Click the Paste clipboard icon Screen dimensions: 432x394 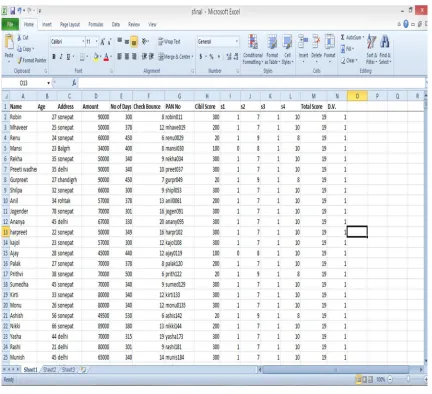coord(9,42)
